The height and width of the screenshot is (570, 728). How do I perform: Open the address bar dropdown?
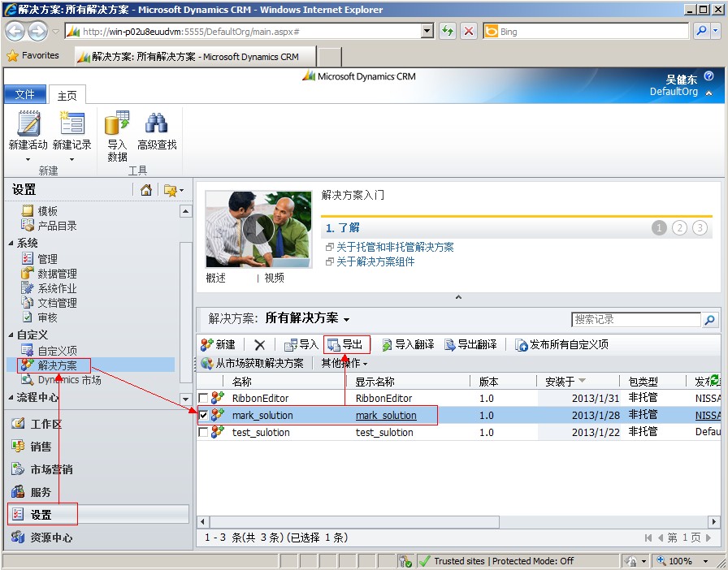tap(427, 31)
